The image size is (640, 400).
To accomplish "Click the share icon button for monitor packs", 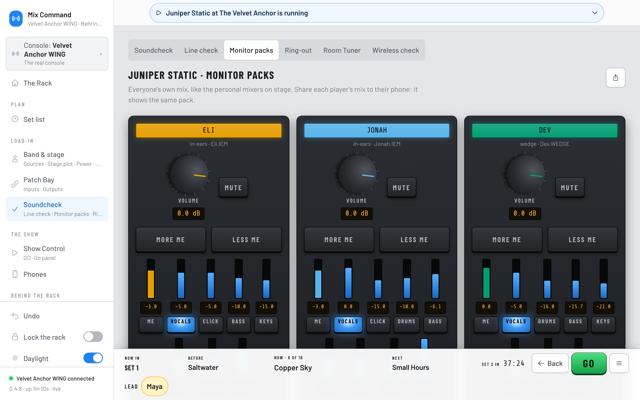I will pos(616,78).
